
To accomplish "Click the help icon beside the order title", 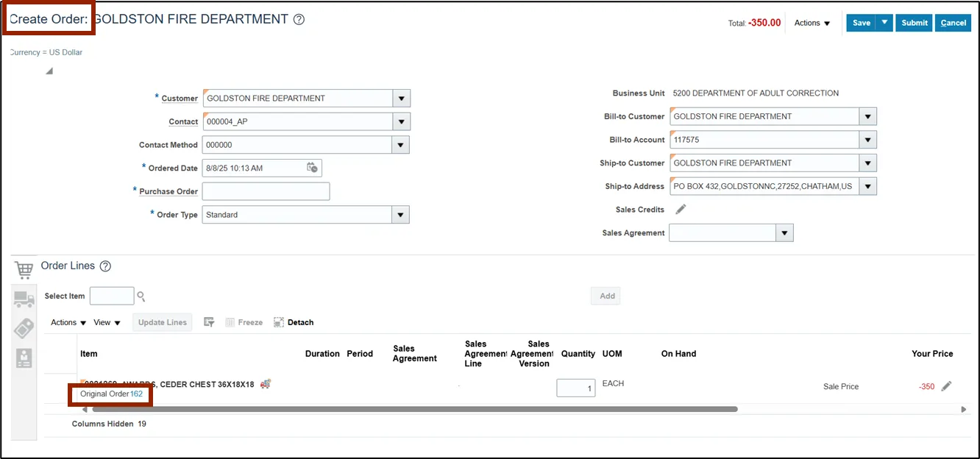I will (x=299, y=20).
